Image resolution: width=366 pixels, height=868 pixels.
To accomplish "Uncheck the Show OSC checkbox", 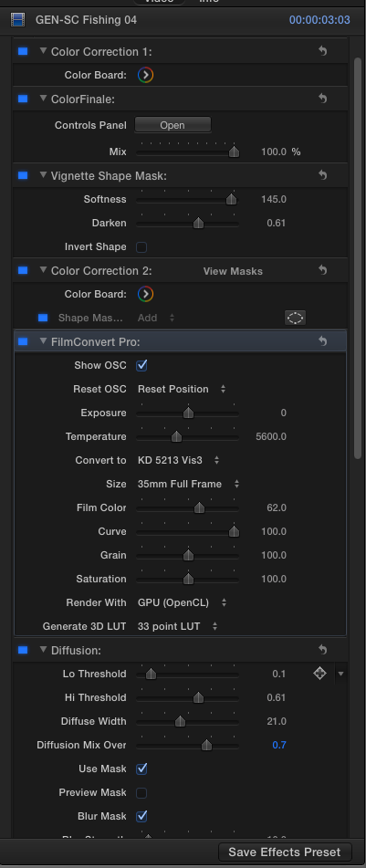I will click(141, 365).
